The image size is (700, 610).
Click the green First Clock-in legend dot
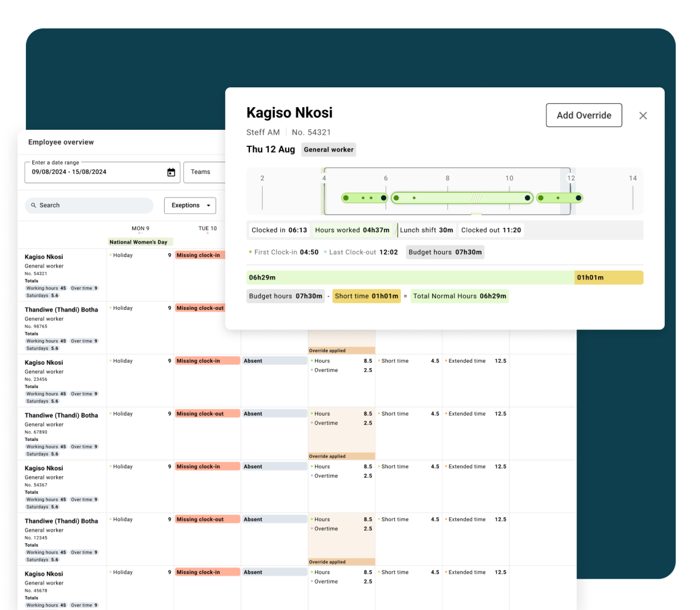click(250, 252)
